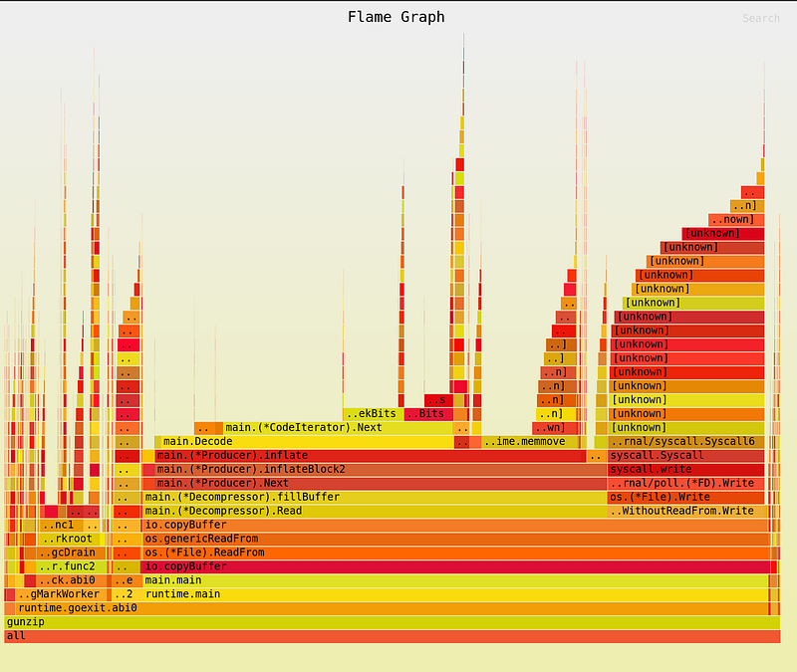The image size is (797, 672).
Task: Zoom into the main.Decode frame
Action: [x=299, y=441]
